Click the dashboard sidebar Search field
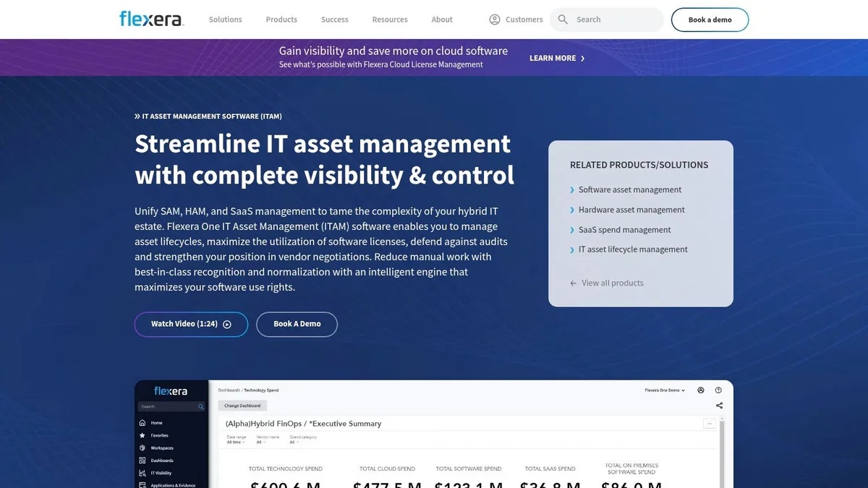This screenshot has width=868, height=488. pos(171,406)
